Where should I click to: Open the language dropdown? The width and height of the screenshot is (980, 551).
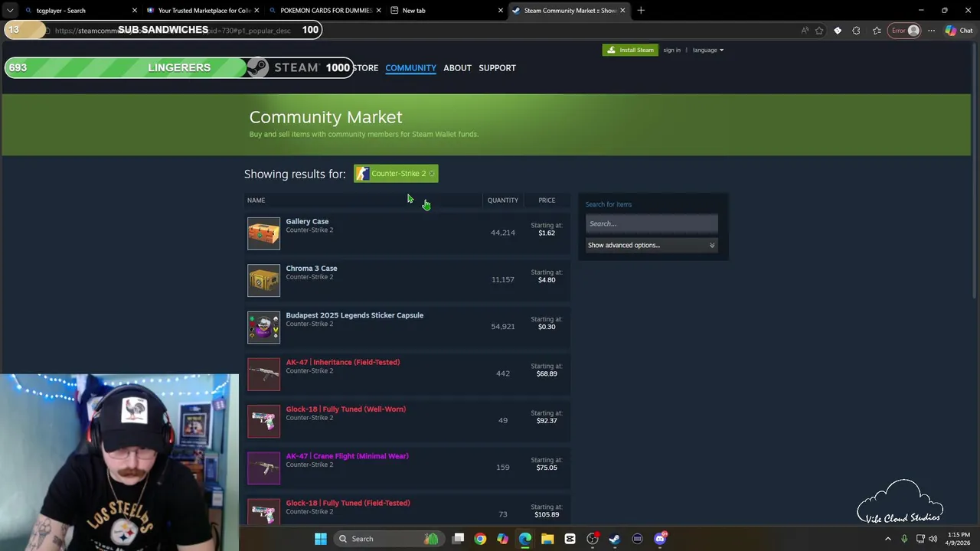pos(708,50)
